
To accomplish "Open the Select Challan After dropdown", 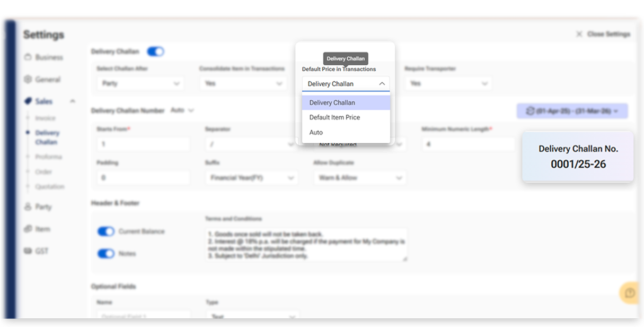I will coord(140,83).
